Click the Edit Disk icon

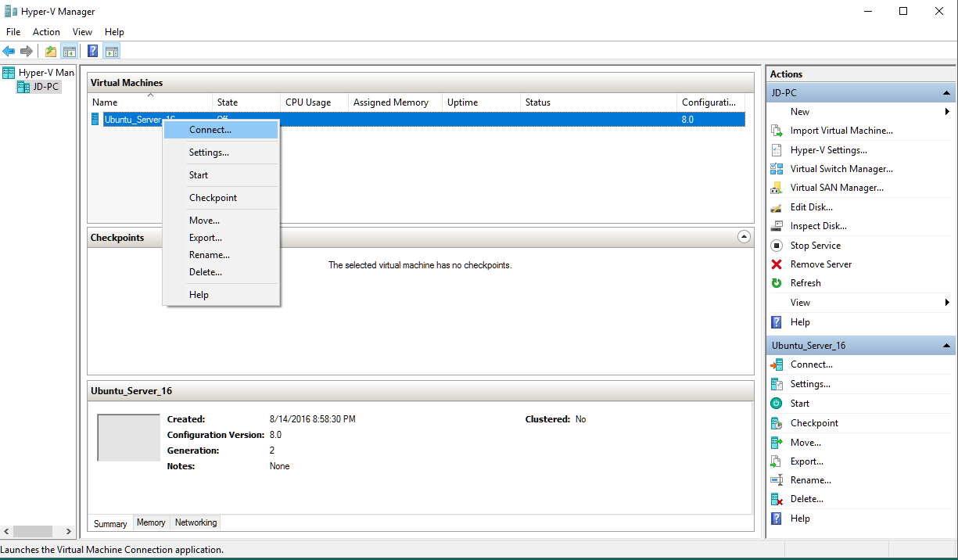pyautogui.click(x=777, y=207)
